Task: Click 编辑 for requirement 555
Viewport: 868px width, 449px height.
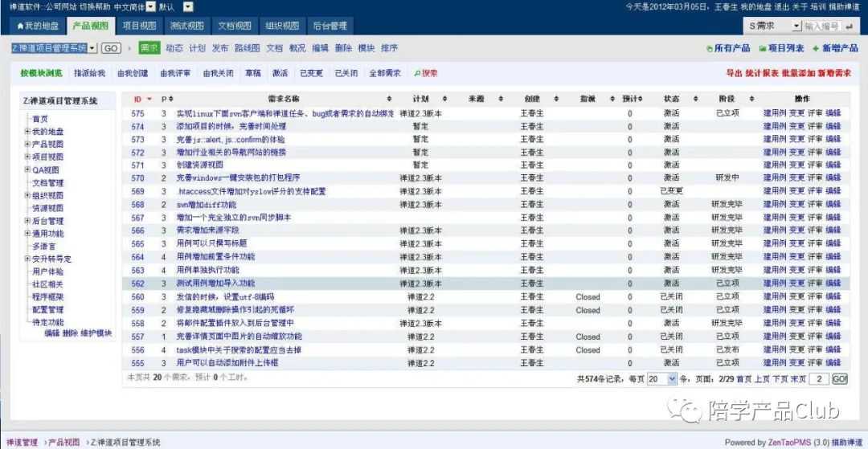Action: [x=833, y=363]
